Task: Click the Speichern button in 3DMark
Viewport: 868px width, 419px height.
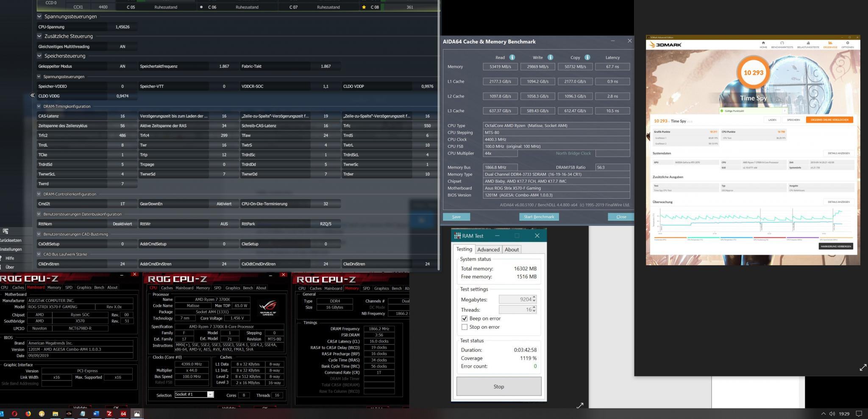Action: [793, 120]
